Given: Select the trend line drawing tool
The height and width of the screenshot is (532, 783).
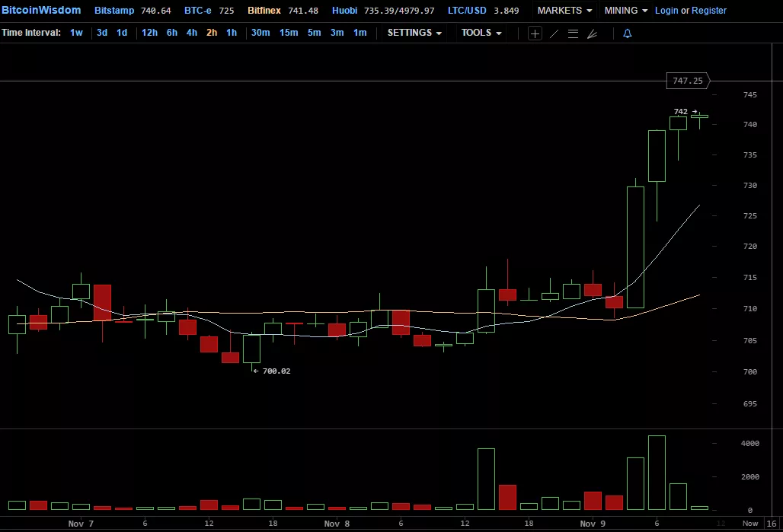Looking at the screenshot, I should [554, 33].
